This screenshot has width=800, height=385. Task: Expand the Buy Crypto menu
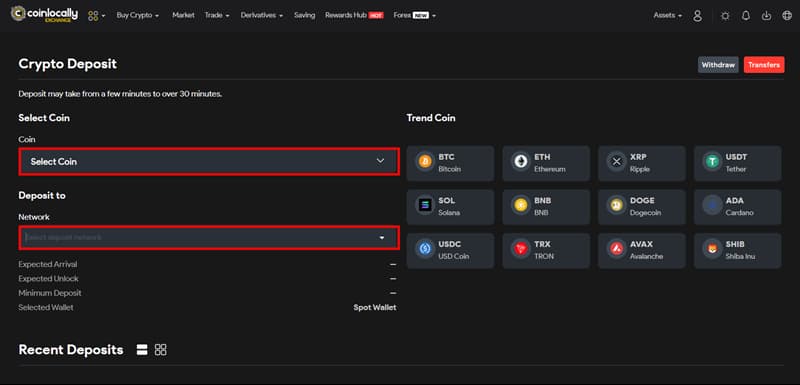click(138, 15)
